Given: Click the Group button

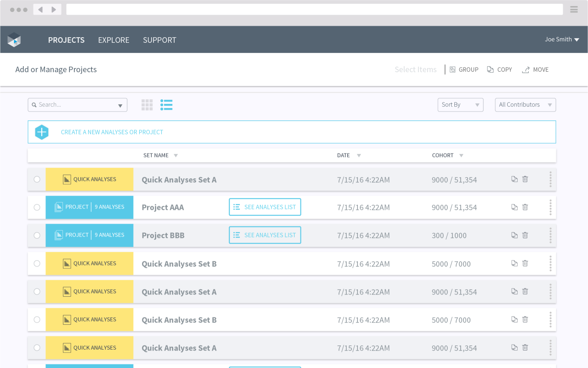Looking at the screenshot, I should (464, 70).
